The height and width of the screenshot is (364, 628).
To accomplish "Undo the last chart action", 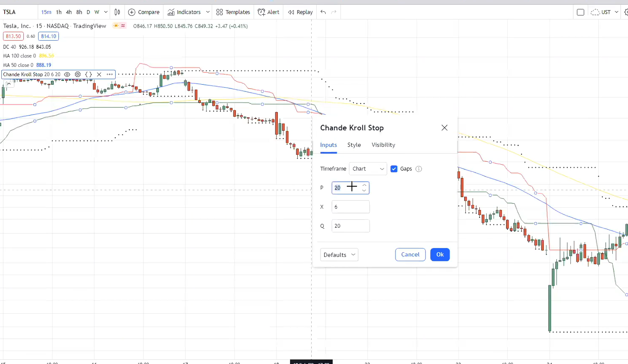I will tap(323, 12).
